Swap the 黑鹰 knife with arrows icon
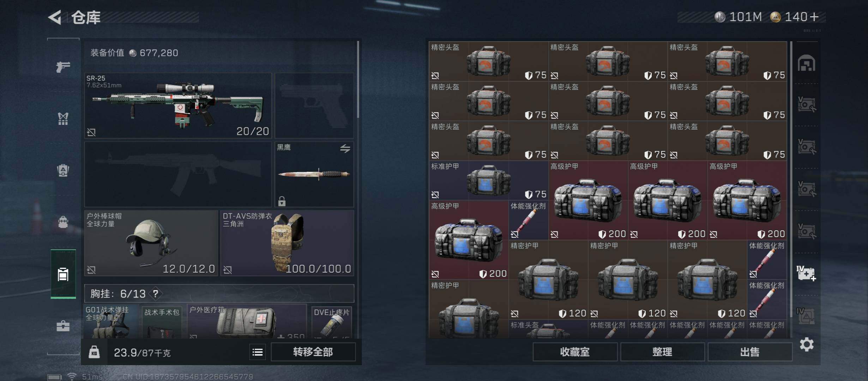 tap(345, 149)
